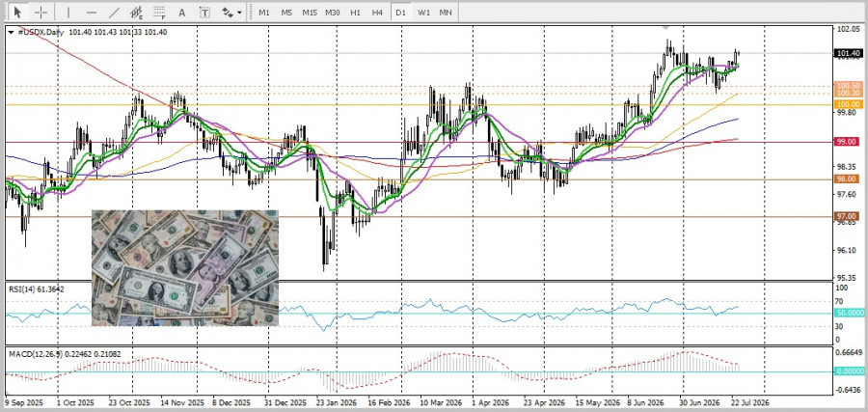This screenshot has width=868, height=412.
Task: Select the 100.30 price level label
Action: [848, 93]
